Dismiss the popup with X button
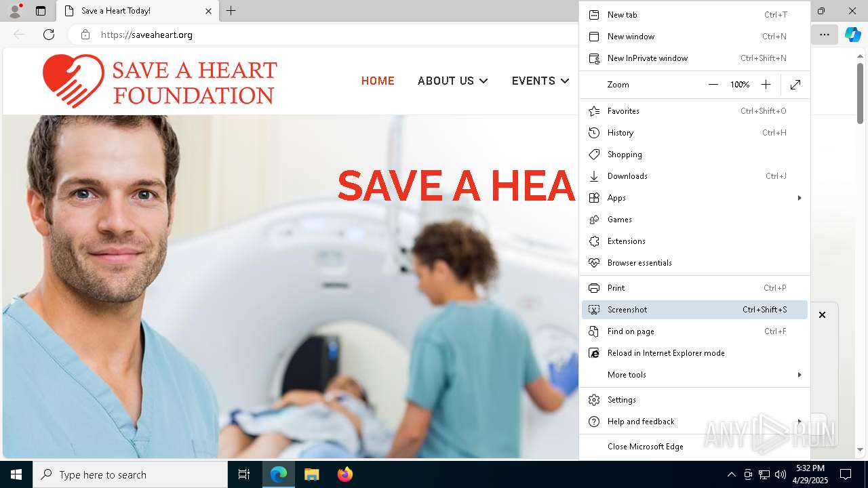 click(822, 314)
